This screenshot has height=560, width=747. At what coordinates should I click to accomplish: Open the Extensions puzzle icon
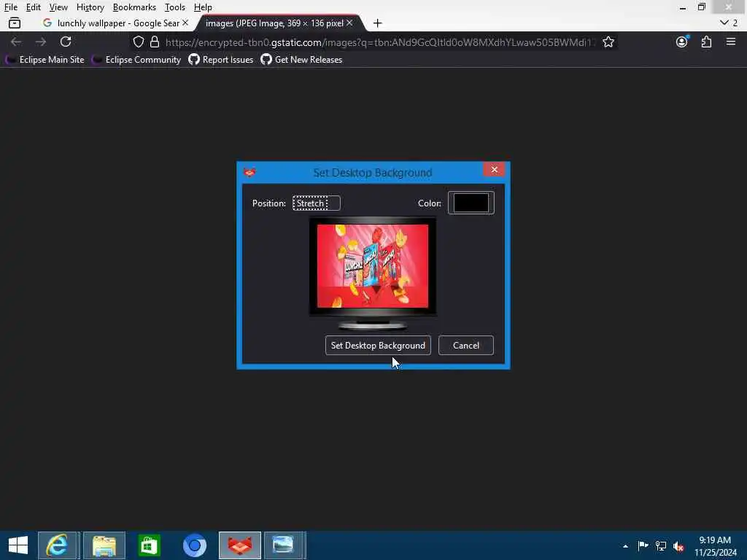706,42
